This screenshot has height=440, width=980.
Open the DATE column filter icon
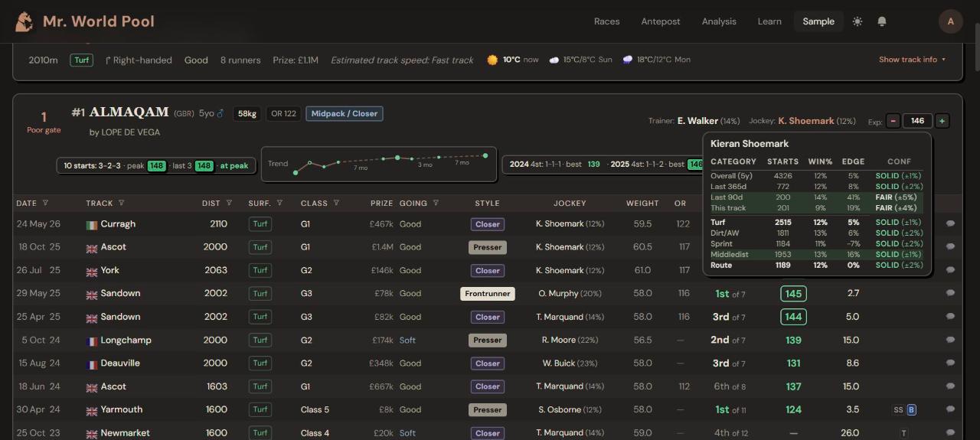click(45, 204)
